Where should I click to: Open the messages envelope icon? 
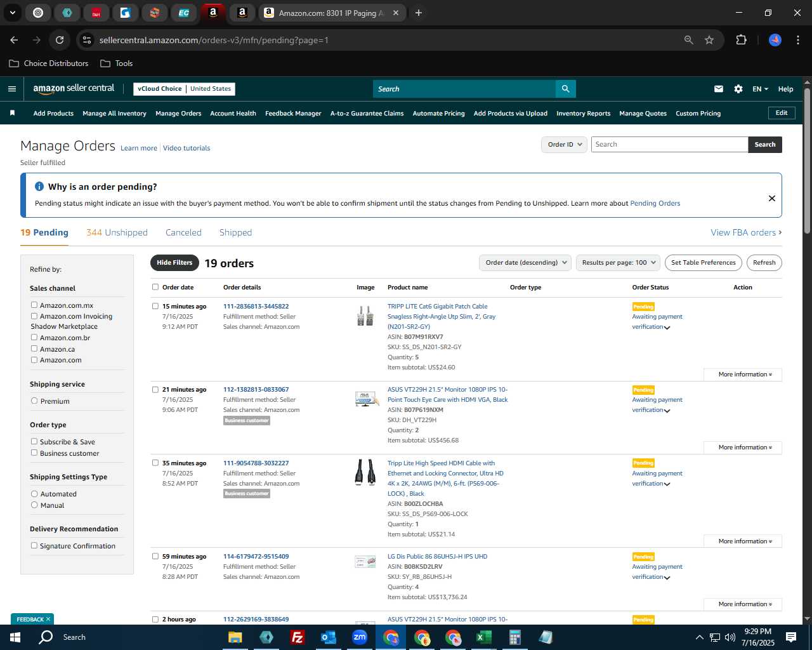719,89
